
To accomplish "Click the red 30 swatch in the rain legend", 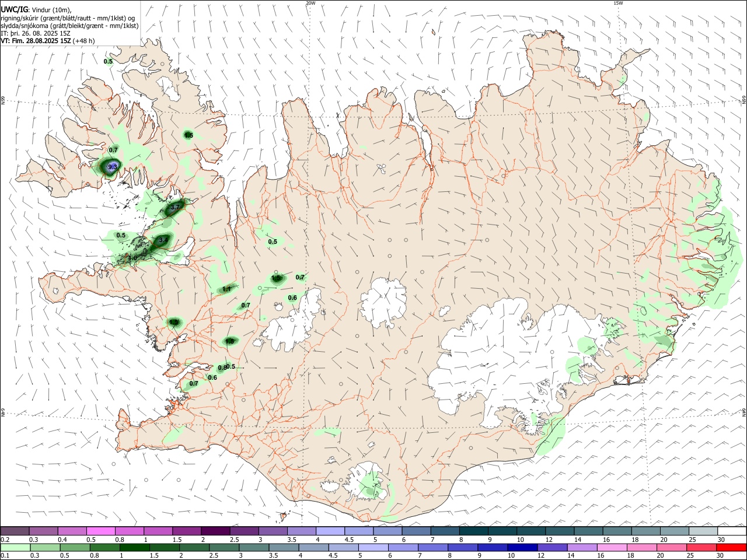I will (732, 548).
